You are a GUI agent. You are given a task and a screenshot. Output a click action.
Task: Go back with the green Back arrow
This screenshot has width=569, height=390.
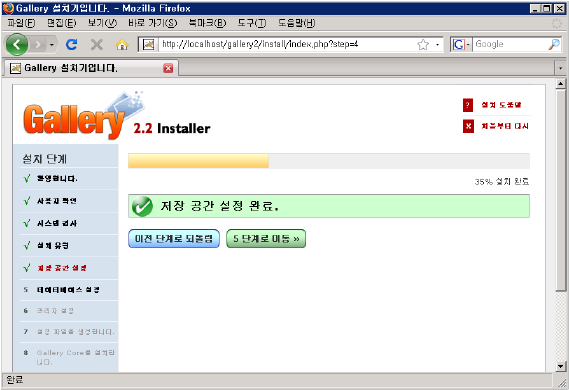point(16,45)
